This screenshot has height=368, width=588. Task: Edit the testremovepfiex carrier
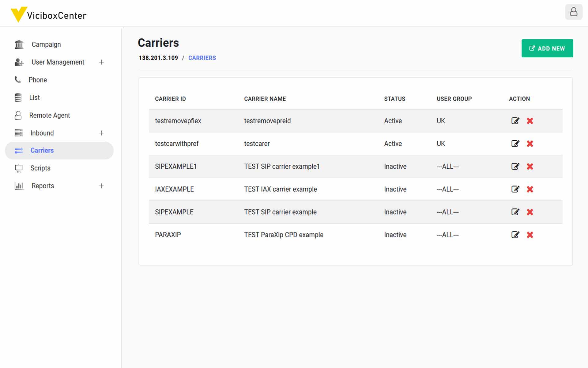[515, 121]
